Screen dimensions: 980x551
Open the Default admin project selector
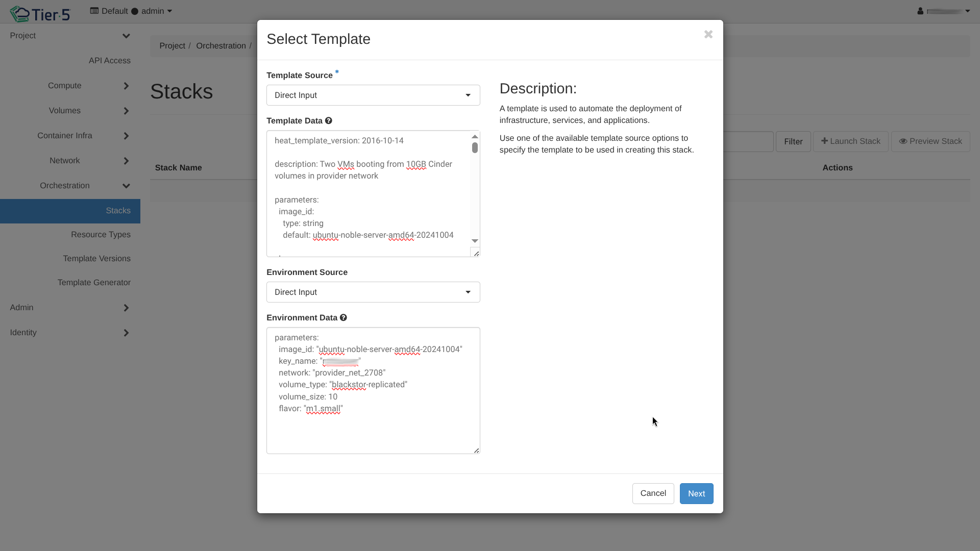click(131, 11)
